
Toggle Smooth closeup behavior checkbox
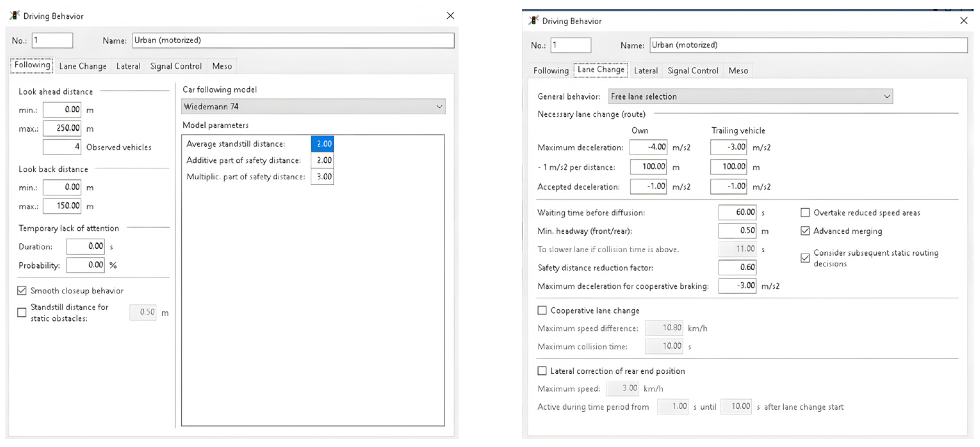click(x=22, y=291)
